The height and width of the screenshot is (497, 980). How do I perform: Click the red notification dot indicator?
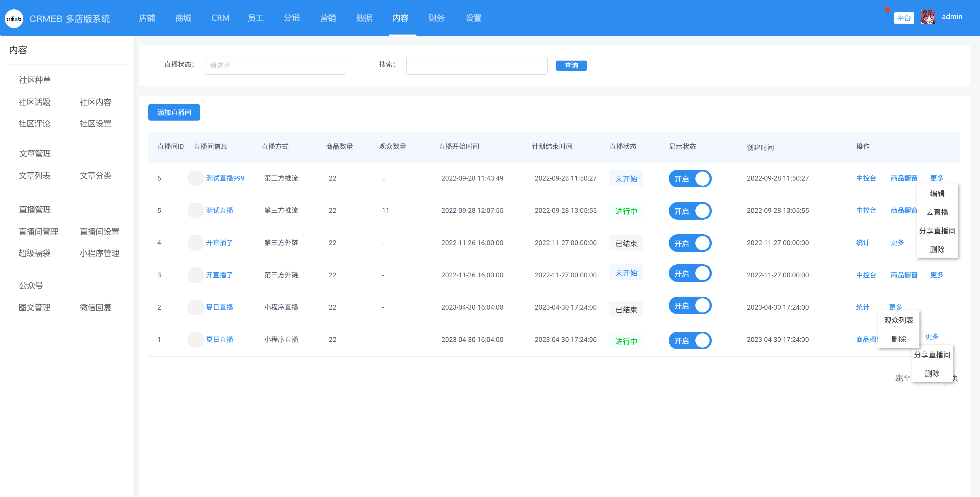887,10
